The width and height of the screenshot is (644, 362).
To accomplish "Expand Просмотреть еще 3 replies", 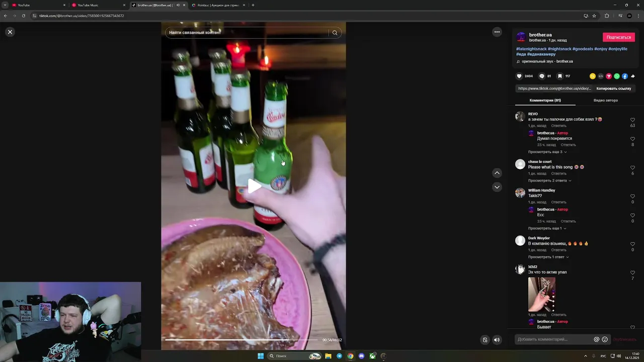I will 547,152.
